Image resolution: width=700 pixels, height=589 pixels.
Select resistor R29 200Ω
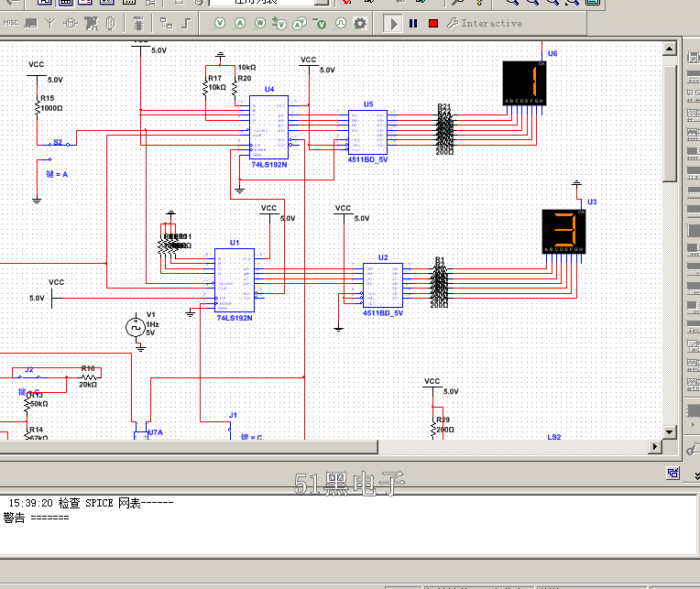click(x=433, y=429)
